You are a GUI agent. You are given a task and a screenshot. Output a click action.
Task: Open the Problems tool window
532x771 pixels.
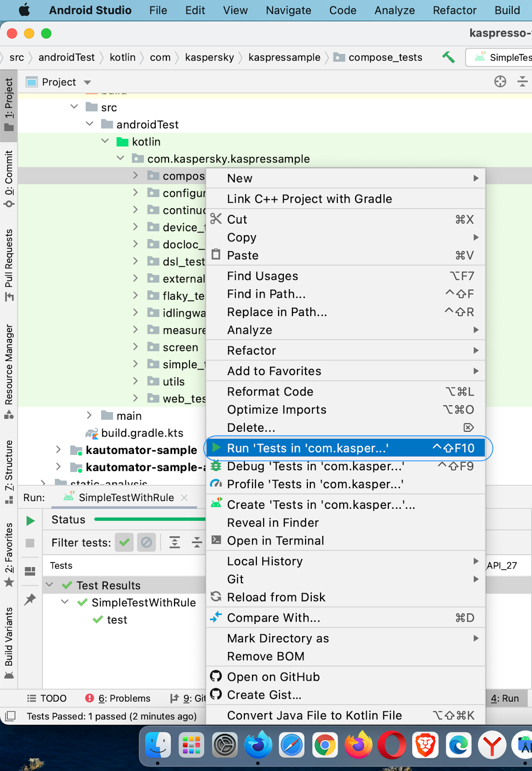(x=118, y=698)
